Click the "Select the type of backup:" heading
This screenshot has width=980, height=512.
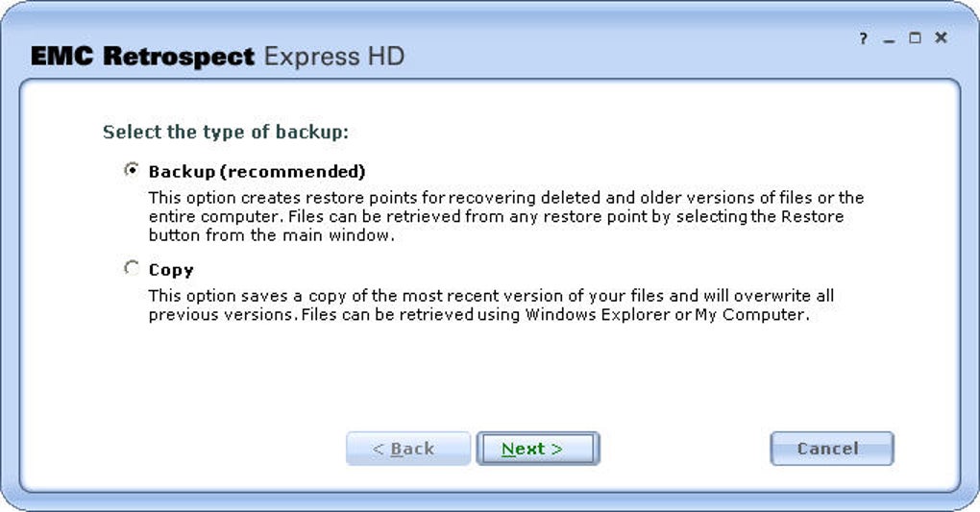226,132
